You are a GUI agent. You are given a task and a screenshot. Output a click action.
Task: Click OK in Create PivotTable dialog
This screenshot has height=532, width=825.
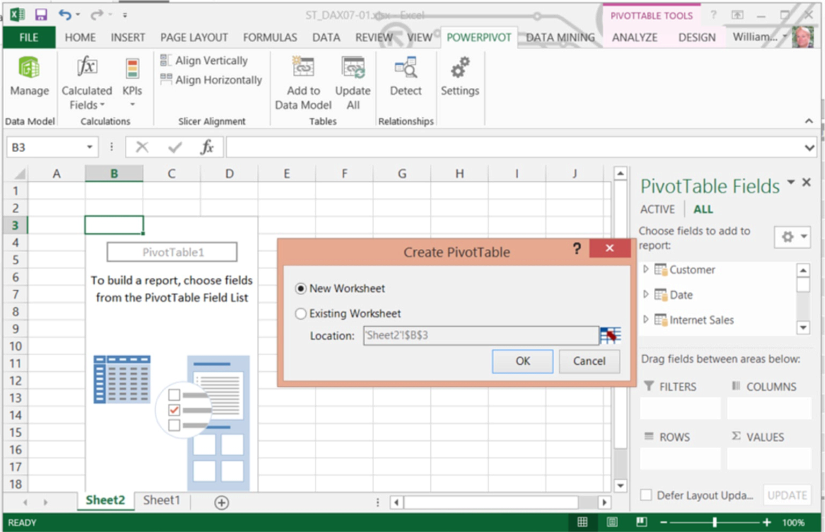[x=522, y=361]
